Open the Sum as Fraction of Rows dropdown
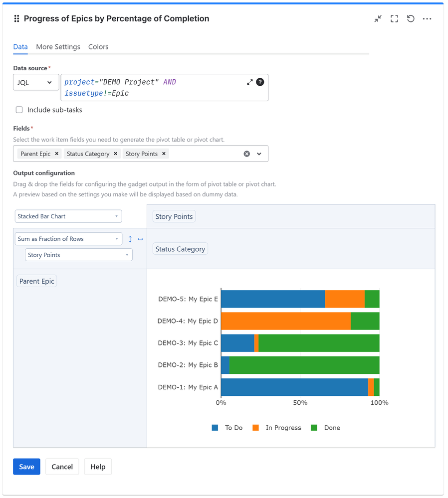 [x=68, y=239]
